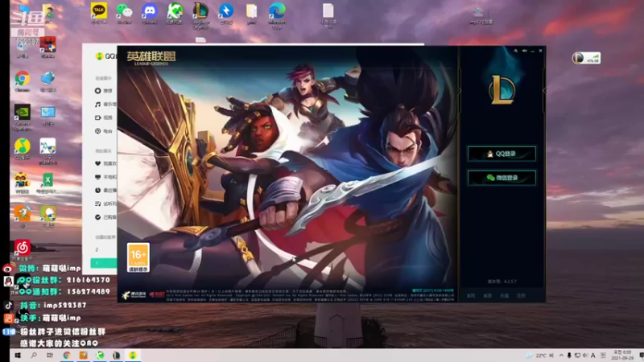The image size is (644, 362).
Task: Open settings wrench in League launcher title bar
Action: pos(515,51)
